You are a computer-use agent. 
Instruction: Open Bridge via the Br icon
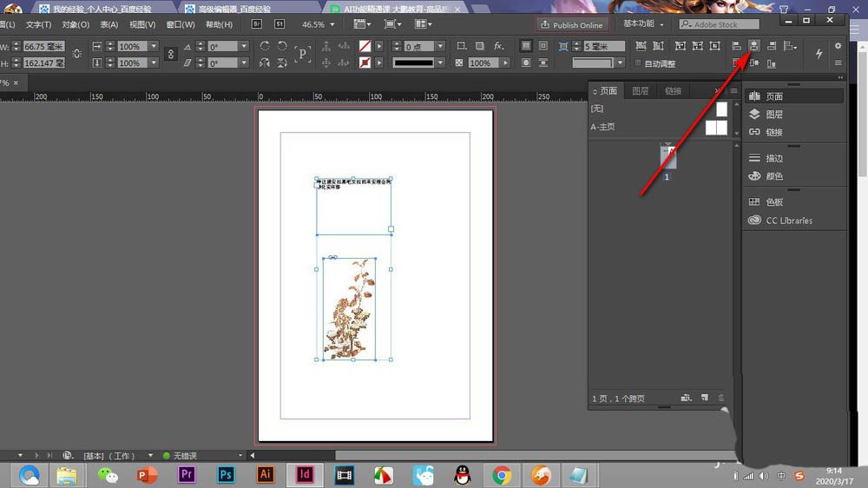click(x=257, y=23)
